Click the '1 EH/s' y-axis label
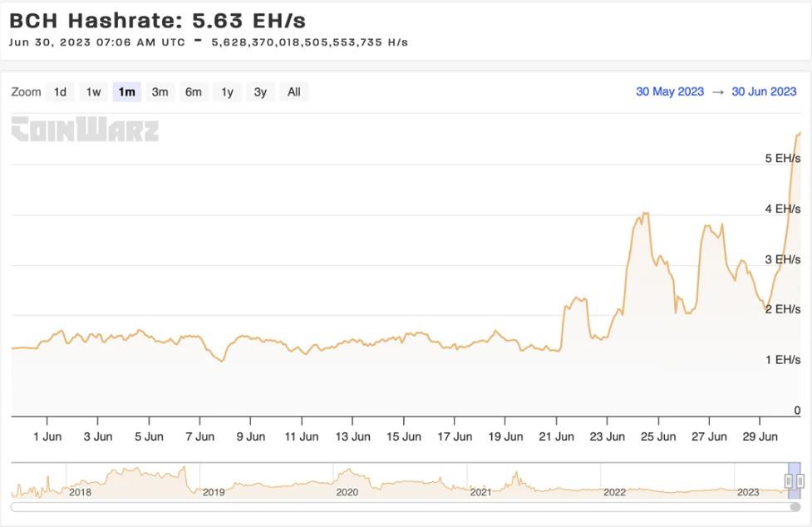Screen dimensions: 812x527 tap(782, 360)
